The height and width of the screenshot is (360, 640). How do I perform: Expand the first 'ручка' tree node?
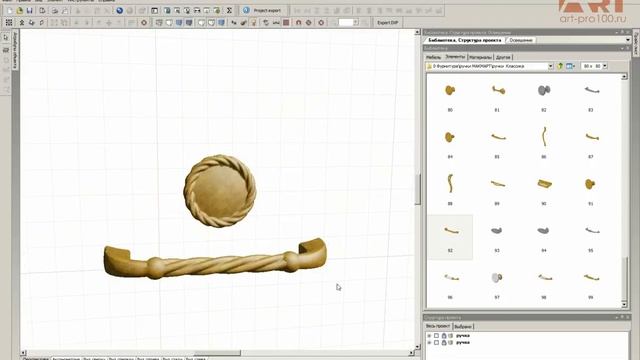429,336
